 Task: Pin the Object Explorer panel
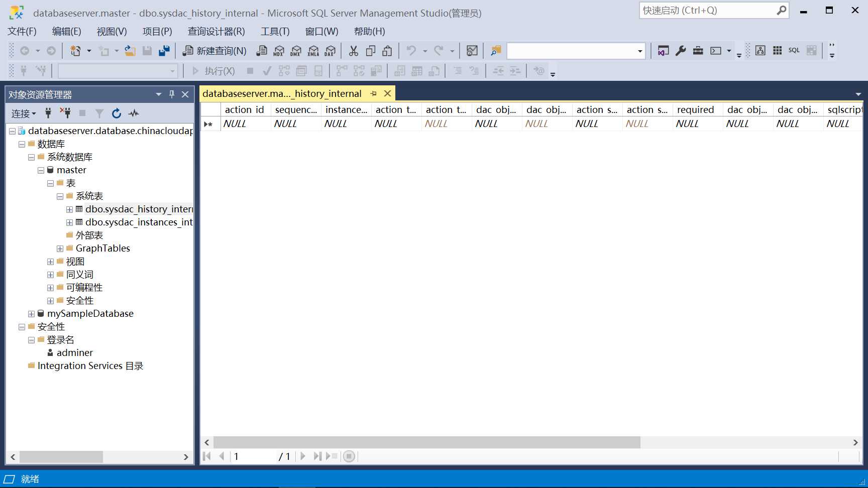click(172, 94)
